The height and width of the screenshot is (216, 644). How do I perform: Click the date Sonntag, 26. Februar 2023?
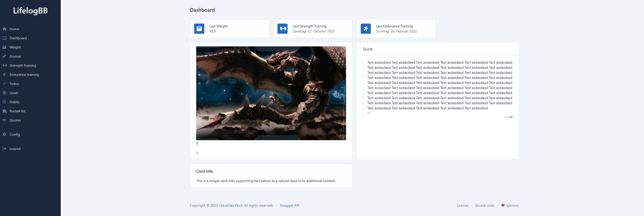(x=396, y=31)
